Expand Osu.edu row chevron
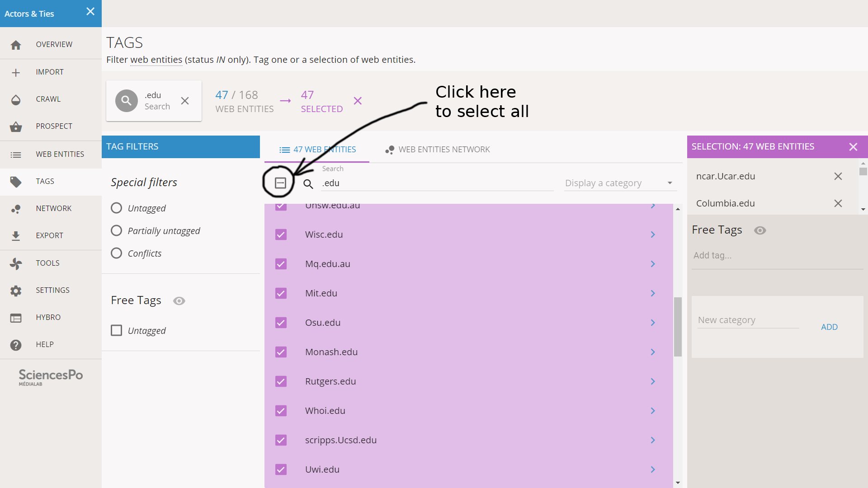868x488 pixels. tap(653, 323)
